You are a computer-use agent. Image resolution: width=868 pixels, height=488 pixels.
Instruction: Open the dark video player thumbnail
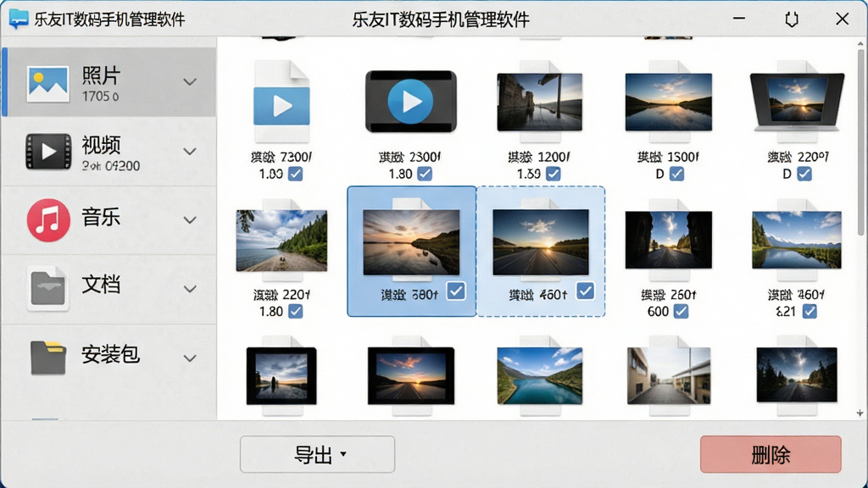(x=411, y=102)
